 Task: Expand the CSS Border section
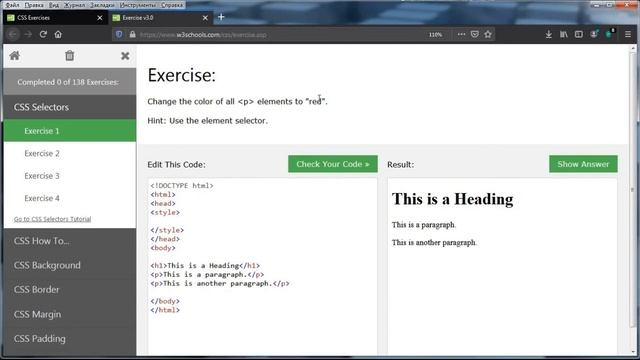[70, 289]
